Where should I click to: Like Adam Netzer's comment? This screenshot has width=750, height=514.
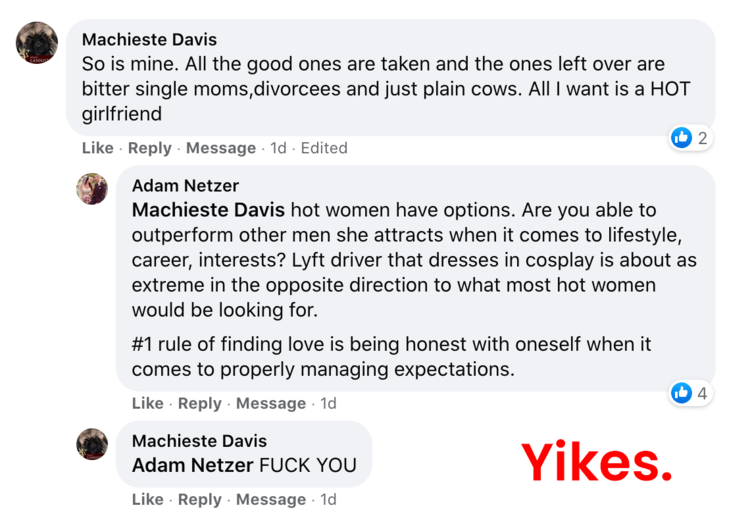point(147,403)
